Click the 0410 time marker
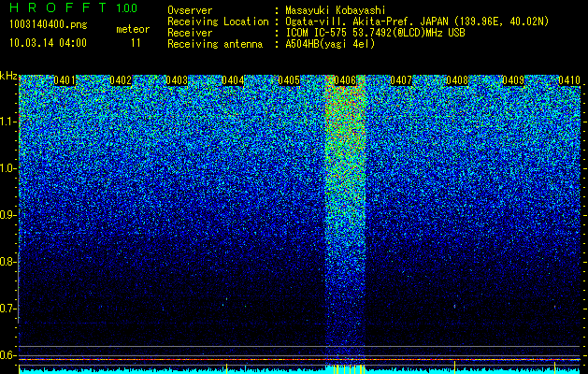This screenshot has height=374, width=588. [x=569, y=80]
